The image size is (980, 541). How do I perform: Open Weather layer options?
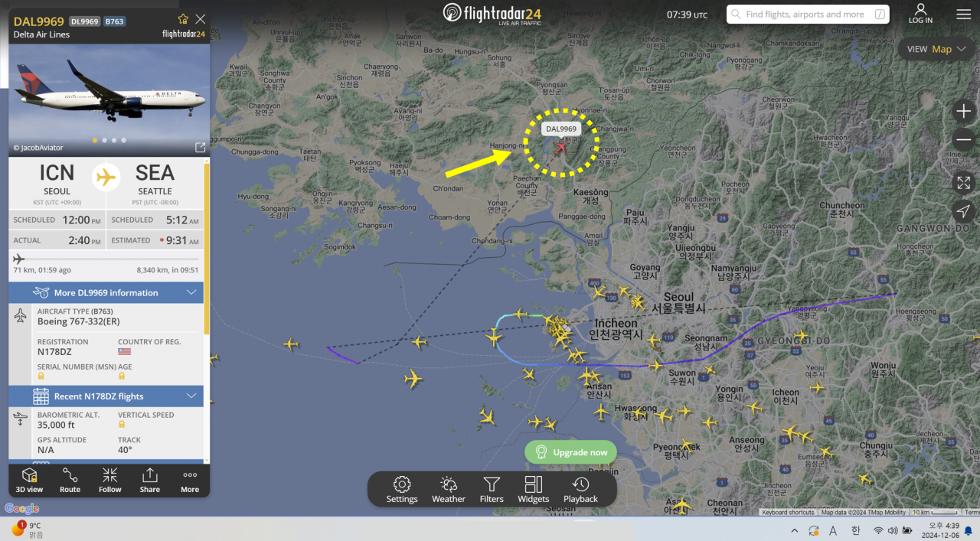449,490
